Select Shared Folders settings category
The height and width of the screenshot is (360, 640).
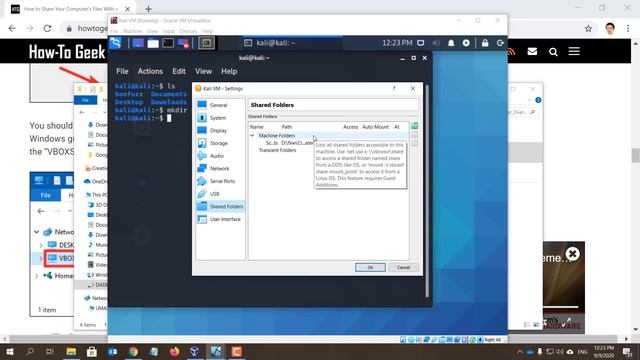[x=220, y=207]
